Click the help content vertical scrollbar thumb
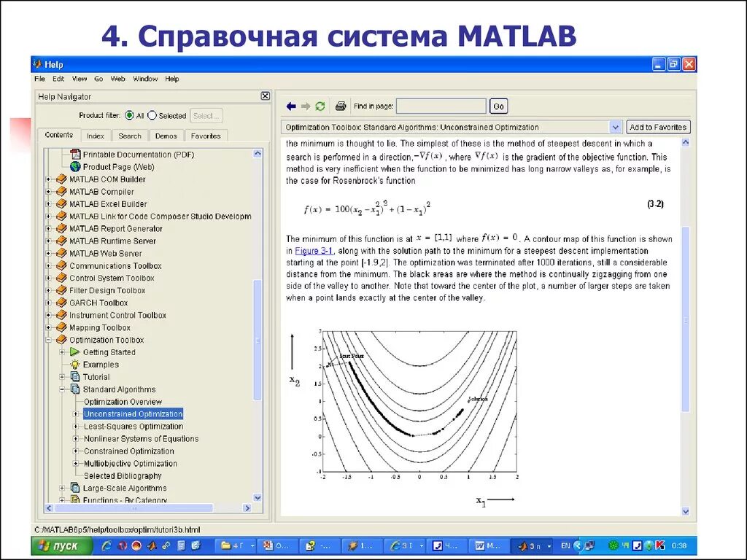The height and width of the screenshot is (560, 747). tap(686, 319)
